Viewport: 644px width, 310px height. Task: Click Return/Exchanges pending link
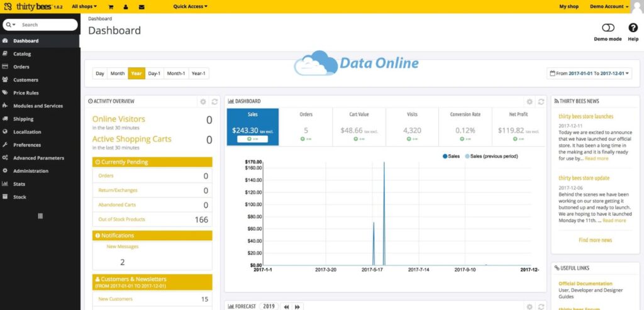coord(118,190)
